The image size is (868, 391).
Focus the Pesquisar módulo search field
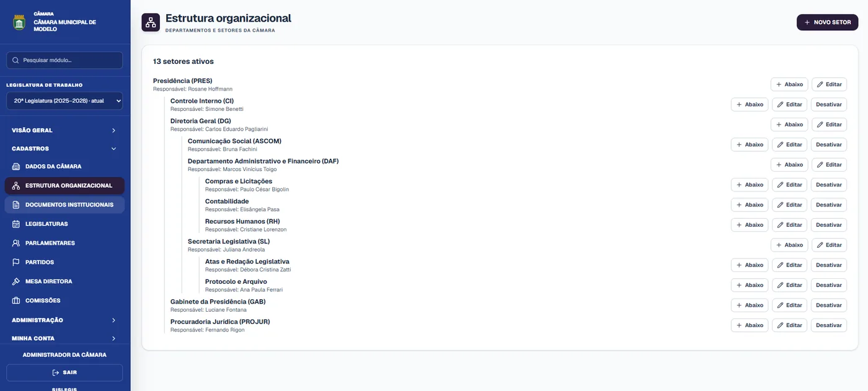(64, 61)
